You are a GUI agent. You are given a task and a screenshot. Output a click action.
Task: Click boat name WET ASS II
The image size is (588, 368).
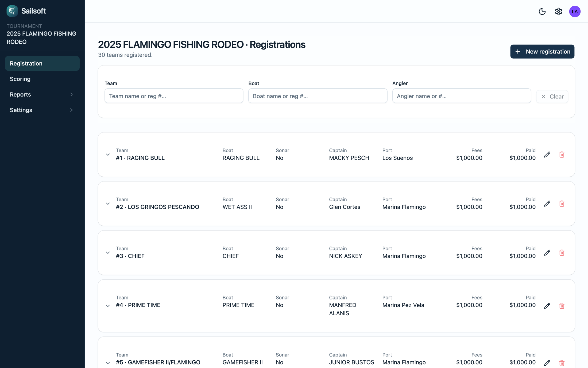(x=237, y=207)
